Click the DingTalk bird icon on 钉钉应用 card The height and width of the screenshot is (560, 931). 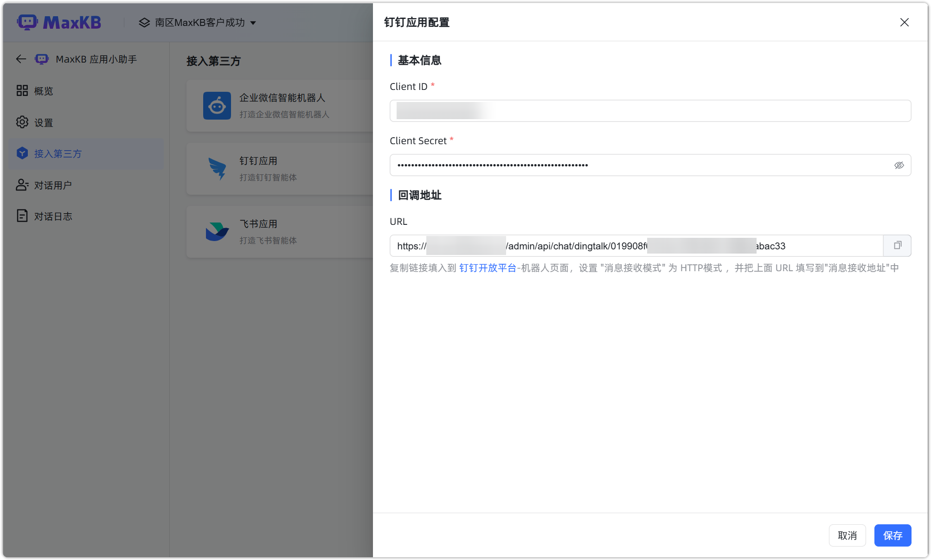tap(217, 169)
